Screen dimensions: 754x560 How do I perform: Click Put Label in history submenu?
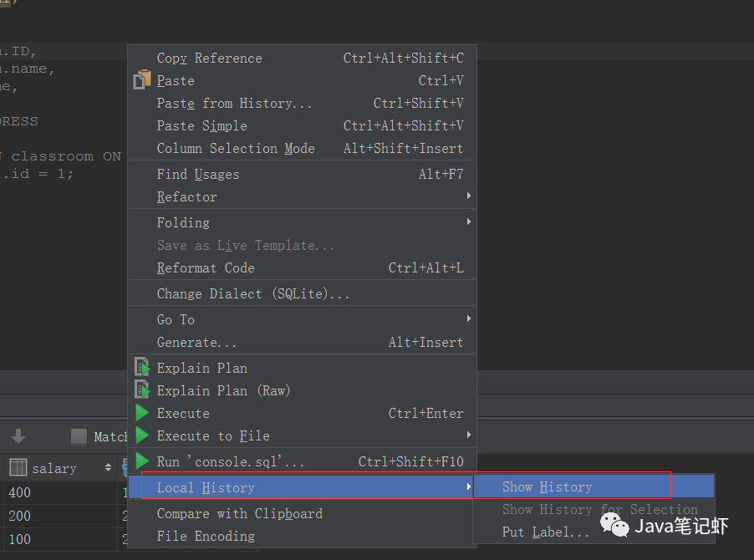[x=546, y=532]
